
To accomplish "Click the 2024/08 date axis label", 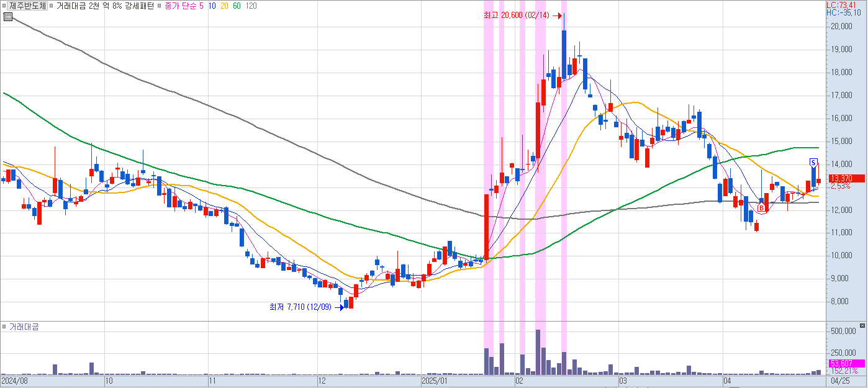I will coord(13,381).
